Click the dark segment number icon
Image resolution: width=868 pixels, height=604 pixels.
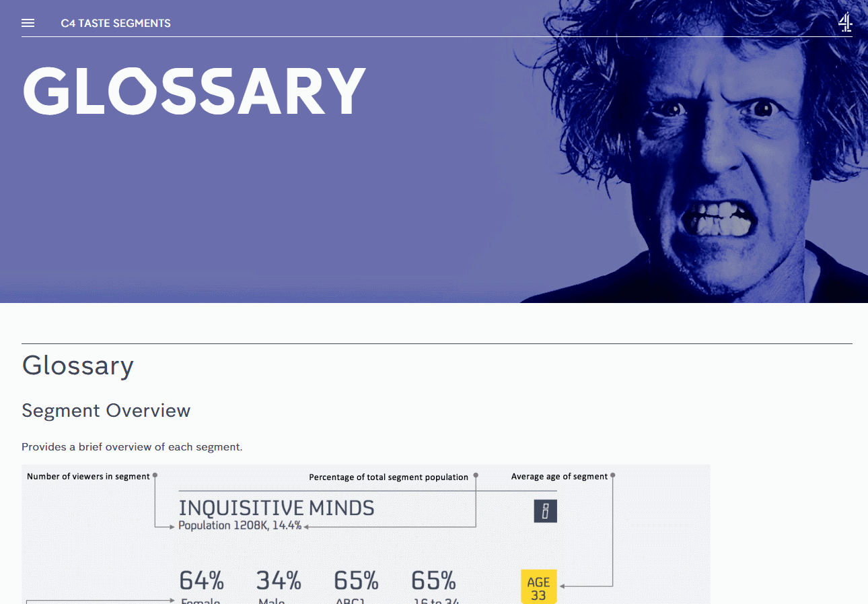(545, 511)
